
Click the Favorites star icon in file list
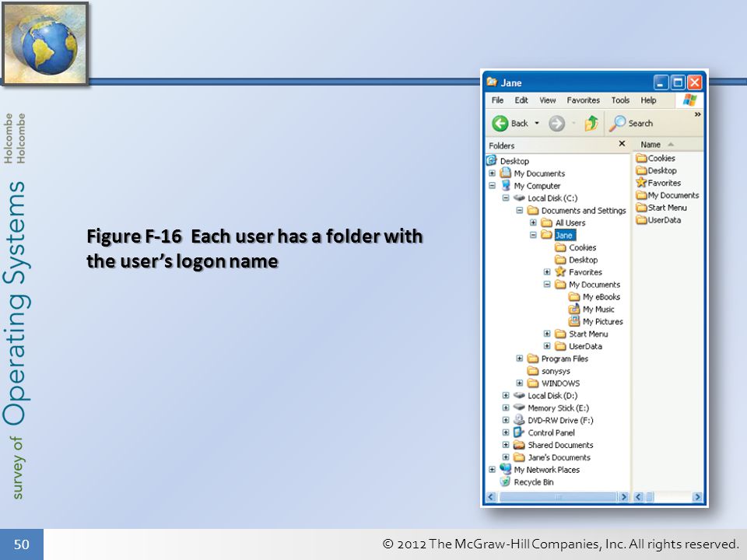tap(641, 182)
